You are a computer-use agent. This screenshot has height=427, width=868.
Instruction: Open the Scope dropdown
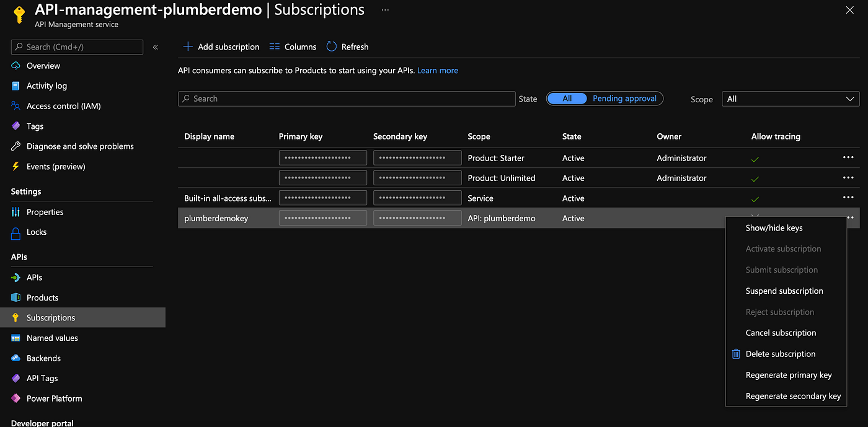[790, 99]
